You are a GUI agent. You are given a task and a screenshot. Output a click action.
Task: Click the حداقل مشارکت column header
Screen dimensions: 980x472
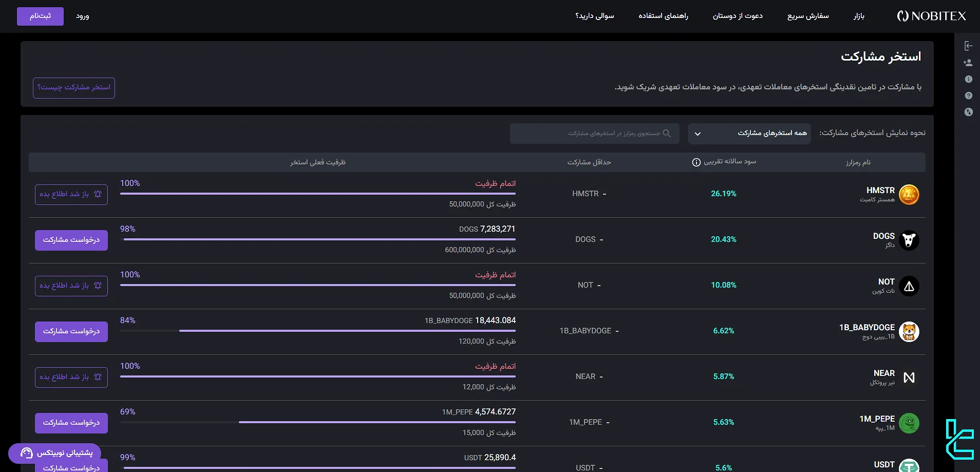coord(589,162)
